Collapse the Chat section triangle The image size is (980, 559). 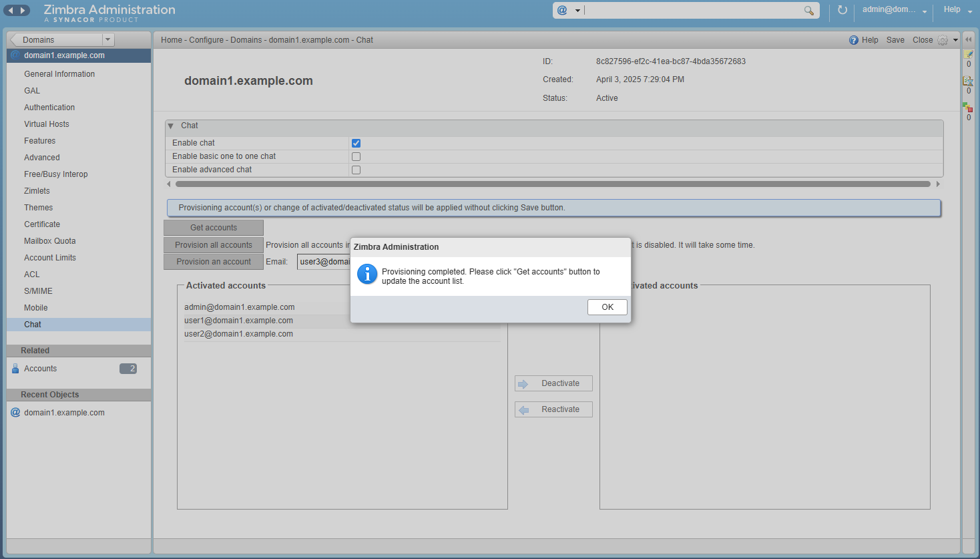point(171,126)
